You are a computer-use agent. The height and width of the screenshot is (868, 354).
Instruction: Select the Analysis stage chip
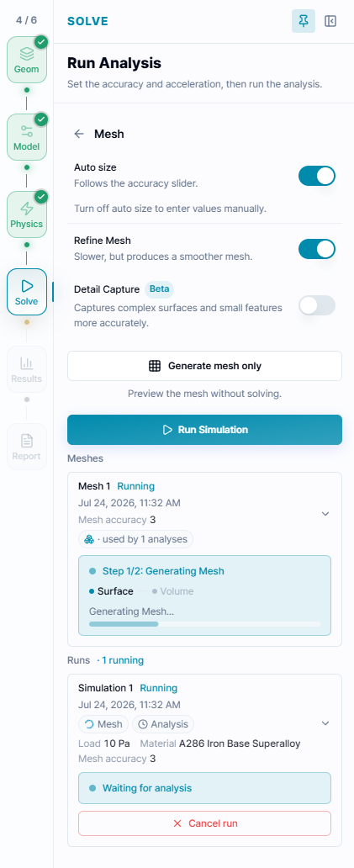click(163, 724)
